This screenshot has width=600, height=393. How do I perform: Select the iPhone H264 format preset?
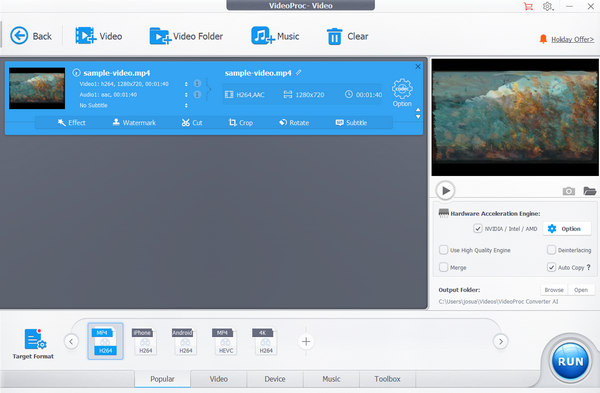(x=145, y=341)
